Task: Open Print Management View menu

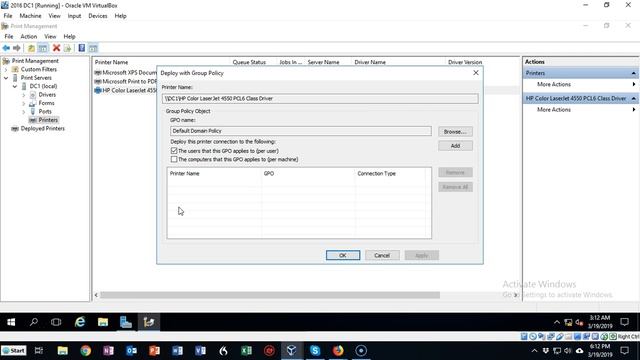Action: 50,36
